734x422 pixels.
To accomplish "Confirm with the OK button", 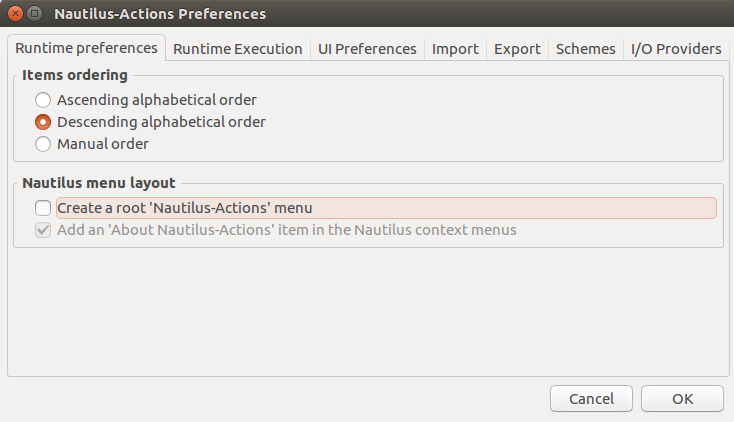I will [682, 398].
